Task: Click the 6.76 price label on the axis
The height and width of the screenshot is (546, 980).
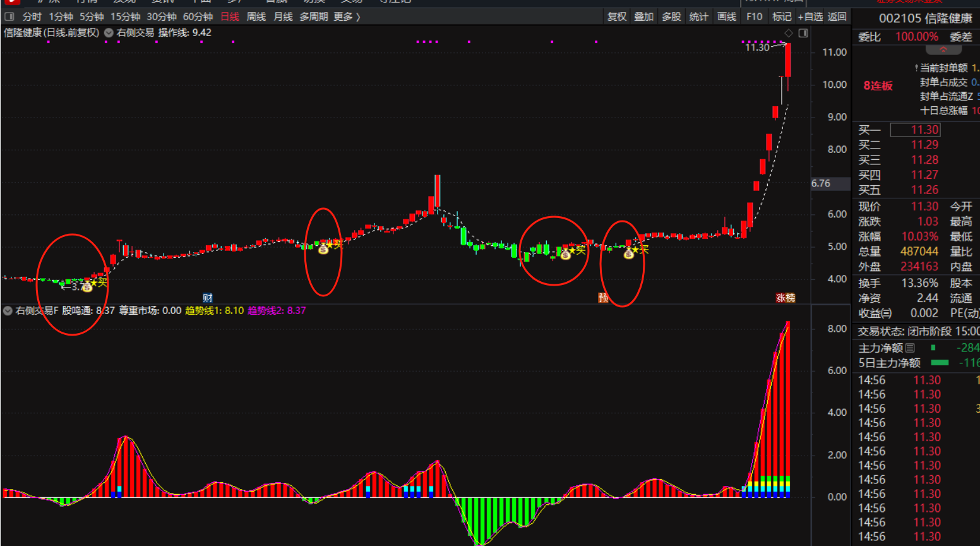Action: click(x=821, y=183)
